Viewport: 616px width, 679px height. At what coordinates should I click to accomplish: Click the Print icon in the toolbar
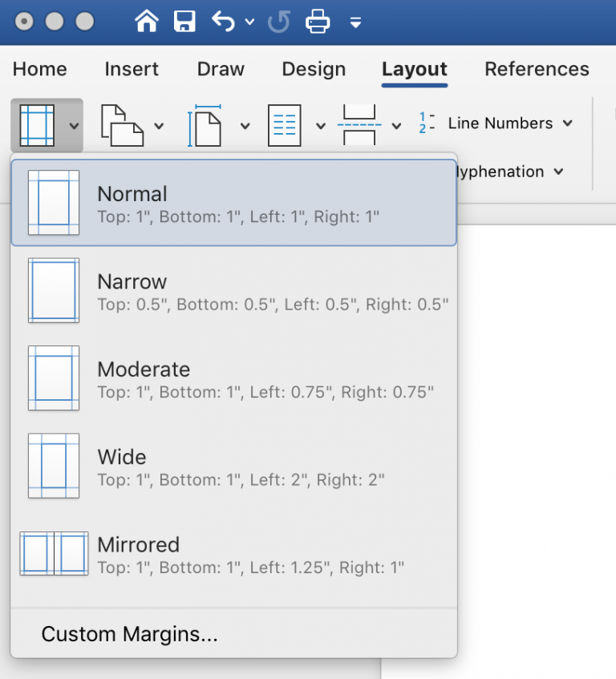tap(318, 22)
